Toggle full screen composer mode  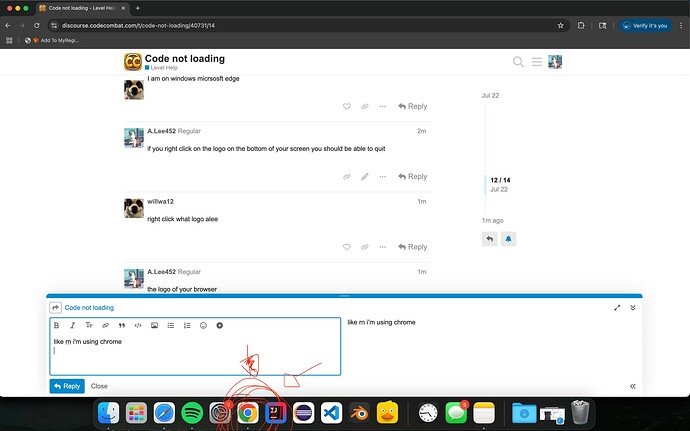617,308
